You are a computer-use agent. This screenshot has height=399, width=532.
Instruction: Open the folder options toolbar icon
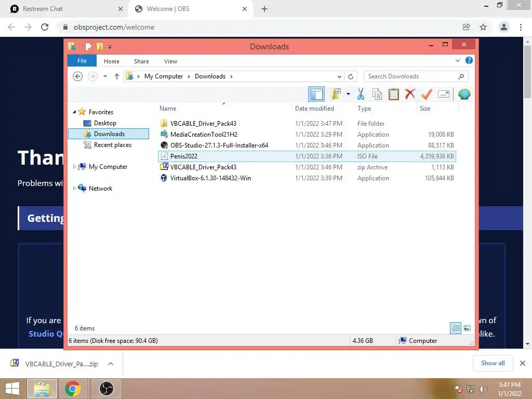(x=336, y=94)
